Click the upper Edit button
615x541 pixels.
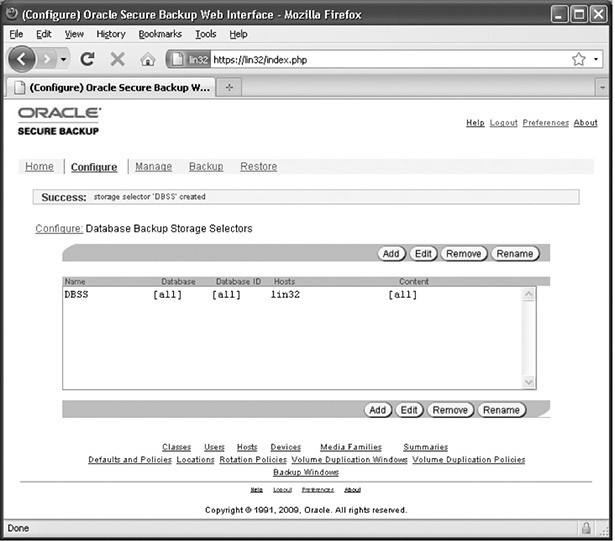(x=423, y=253)
